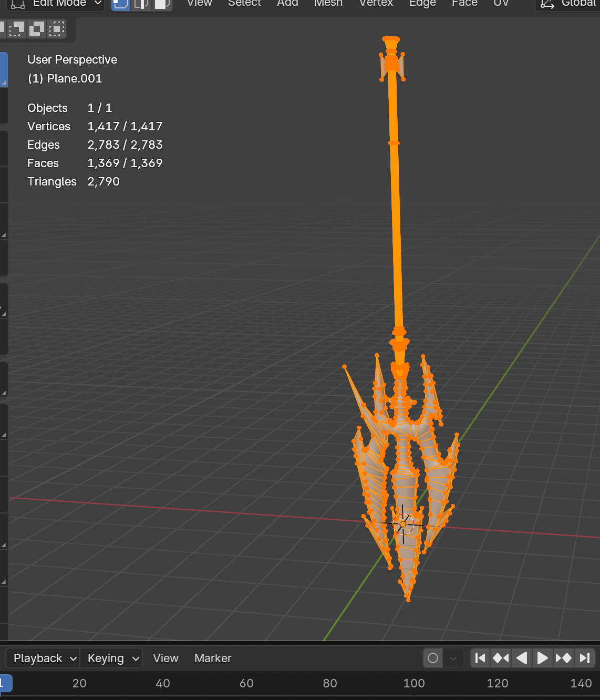
Task: Click frame 60 on timeline ruler
Action: point(246,683)
